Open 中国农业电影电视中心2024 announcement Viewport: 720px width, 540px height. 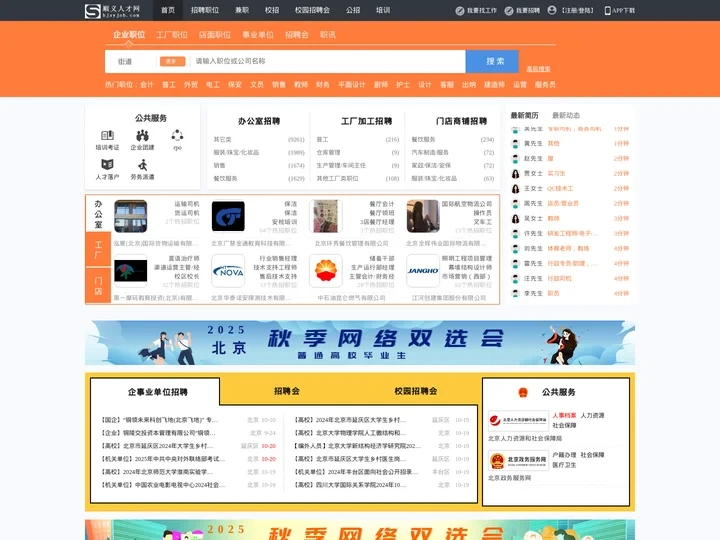tap(163, 485)
